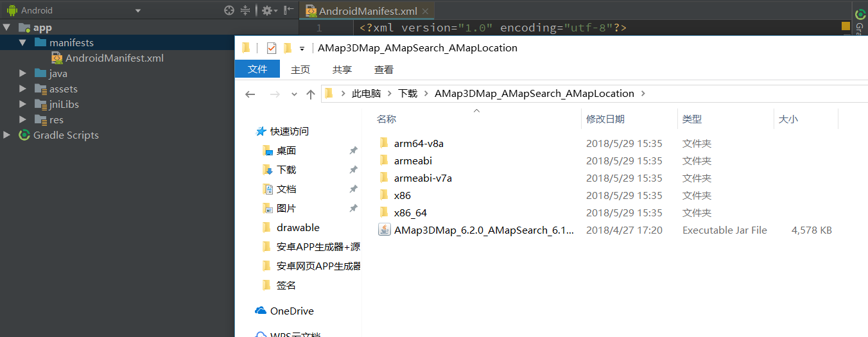The image size is (868, 337).
Task: Click AMap3DMap_AMapSearch_AMapLocation in the address breadcrumb
Action: [534, 93]
